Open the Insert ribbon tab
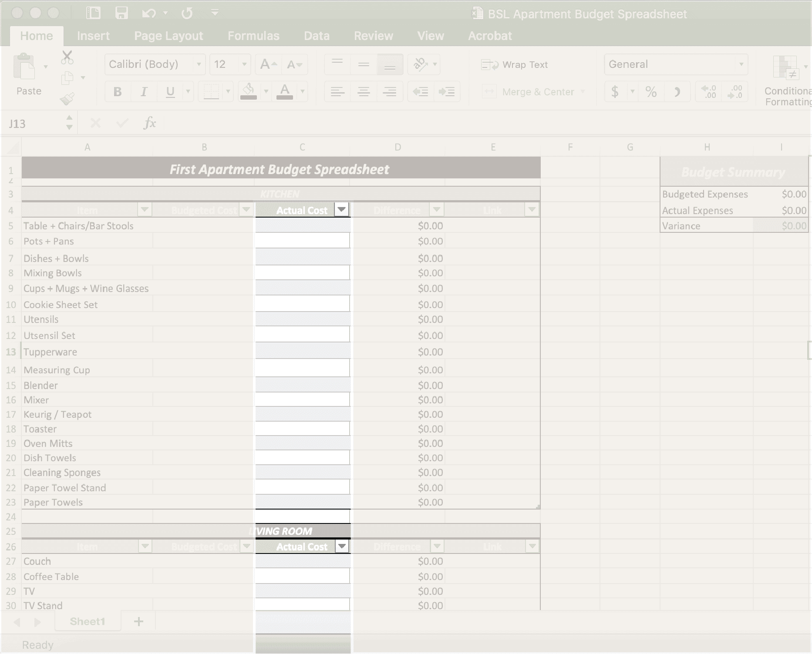Image resolution: width=812 pixels, height=654 pixels. (93, 36)
